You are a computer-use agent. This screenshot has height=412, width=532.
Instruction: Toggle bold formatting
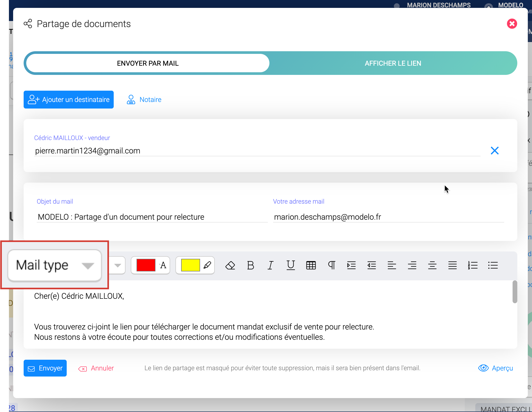(251, 265)
